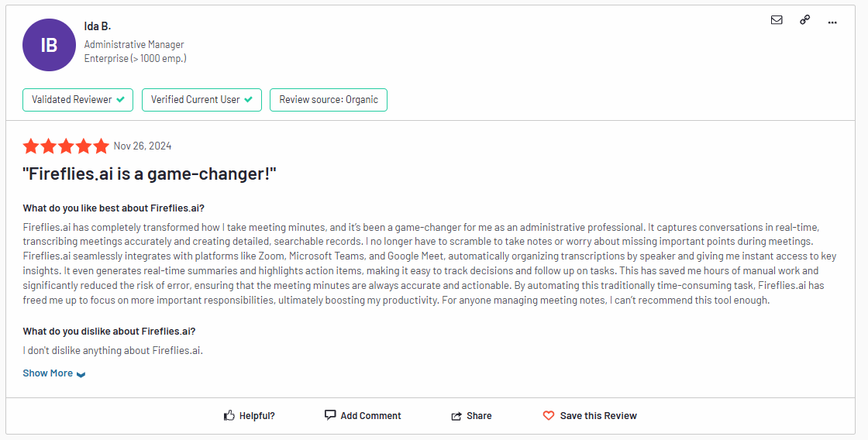Open the three-dots more options menu
This screenshot has width=868, height=440.
click(832, 22)
